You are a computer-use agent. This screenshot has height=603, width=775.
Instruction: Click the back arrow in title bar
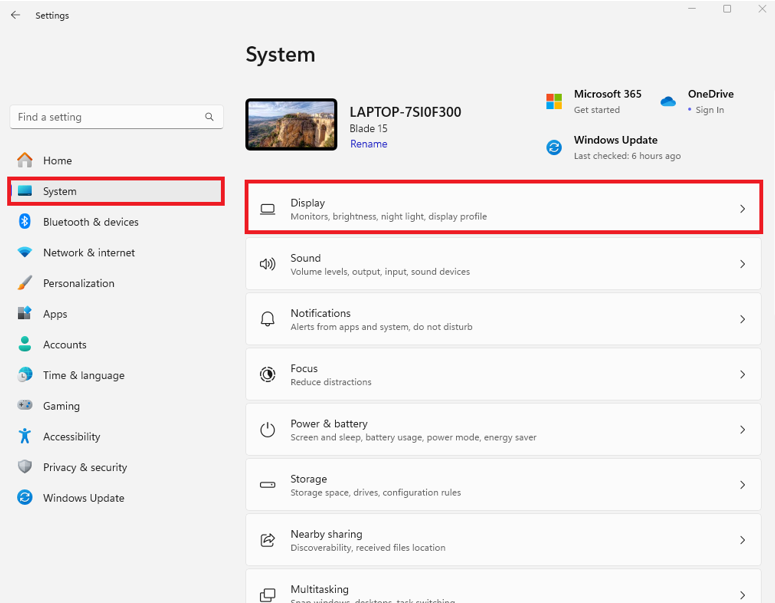coord(15,15)
